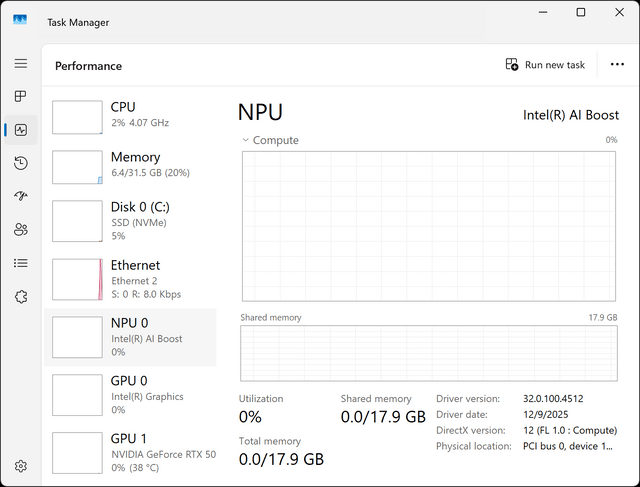Viewport: 640px width, 487px height.
Task: Select the Ethernet performance entry
Action: point(130,279)
